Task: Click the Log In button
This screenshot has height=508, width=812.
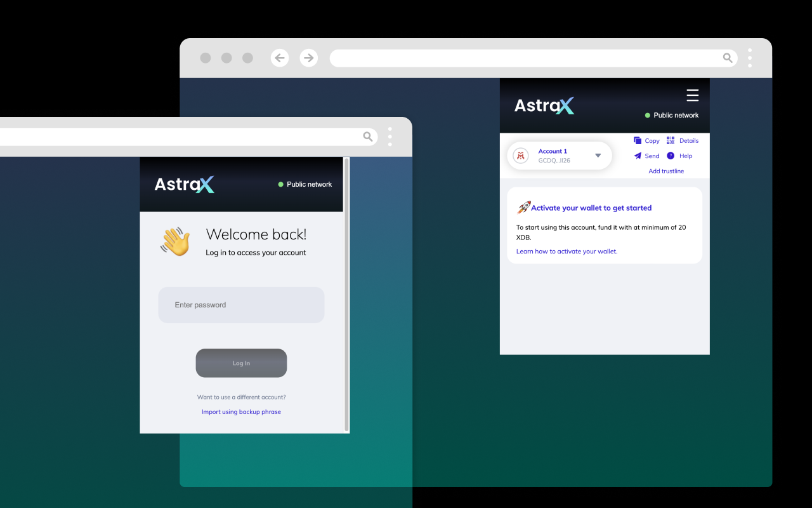Action: pyautogui.click(x=241, y=363)
